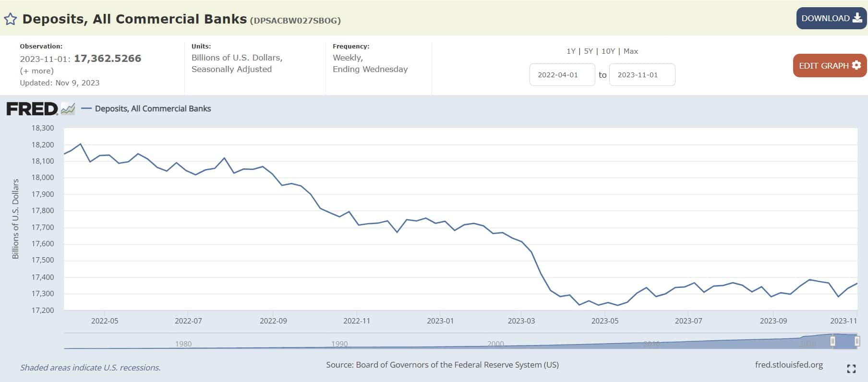
Task: Click the FRED logo on the chart
Action: [40, 109]
